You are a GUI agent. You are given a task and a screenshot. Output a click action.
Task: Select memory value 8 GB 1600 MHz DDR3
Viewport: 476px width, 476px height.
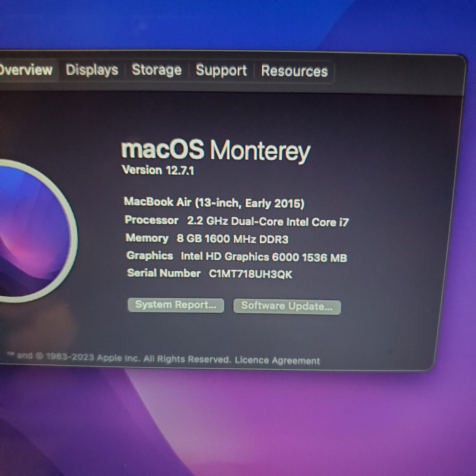[x=232, y=239]
